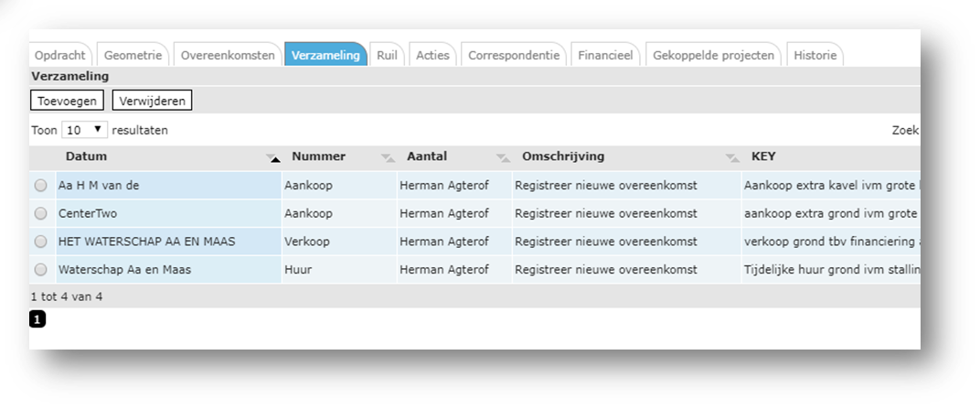
Task: Switch to the Opdracht tab
Action: click(59, 55)
